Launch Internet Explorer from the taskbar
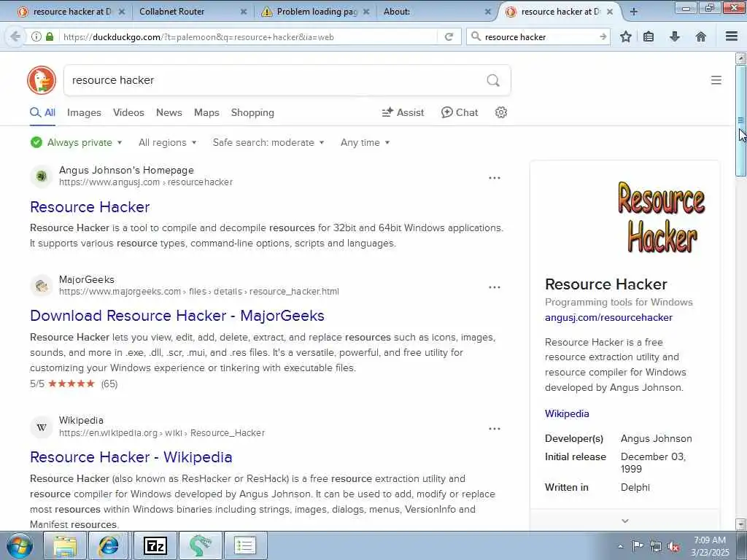The height and width of the screenshot is (560, 747). tap(109, 545)
